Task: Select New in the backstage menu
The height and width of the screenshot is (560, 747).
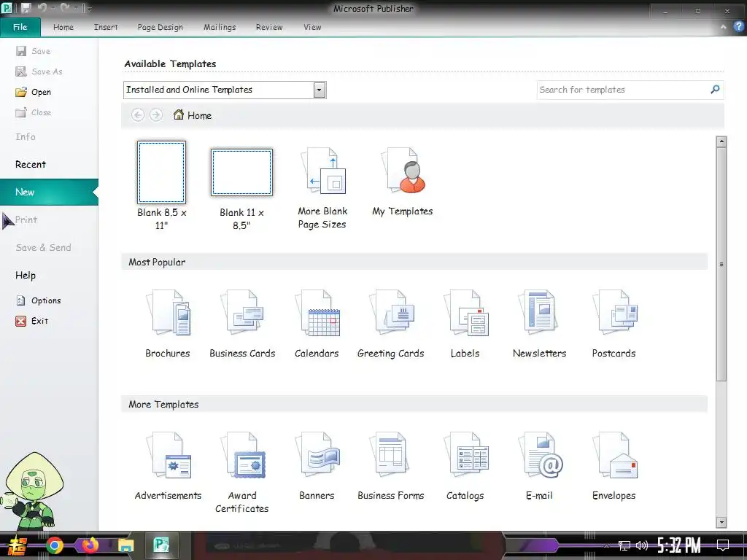Action: (49, 192)
